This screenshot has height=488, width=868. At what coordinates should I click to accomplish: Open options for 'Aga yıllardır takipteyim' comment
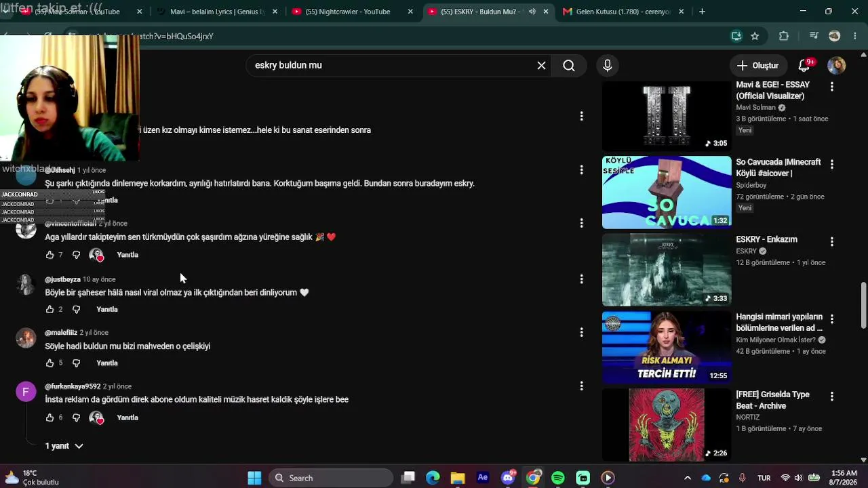(581, 223)
